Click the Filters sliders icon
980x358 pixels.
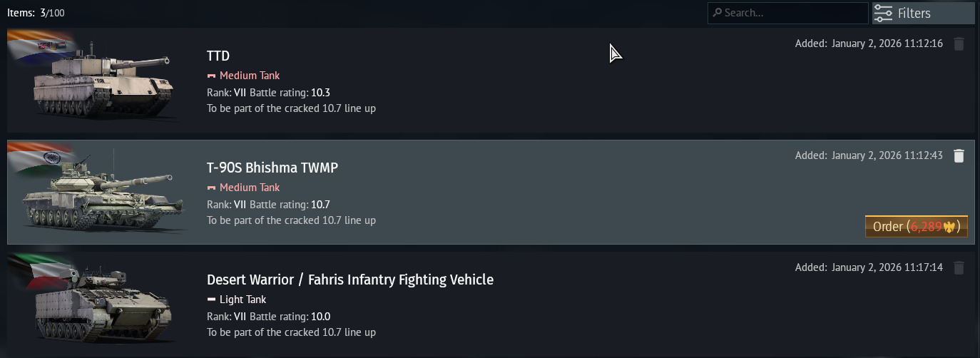tap(883, 14)
